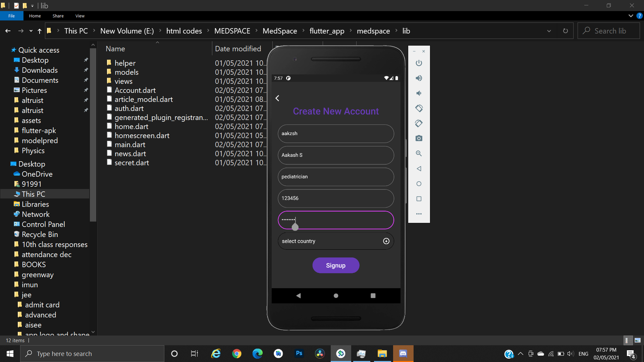
Task: Click the password field with dots
Action: coord(335,220)
